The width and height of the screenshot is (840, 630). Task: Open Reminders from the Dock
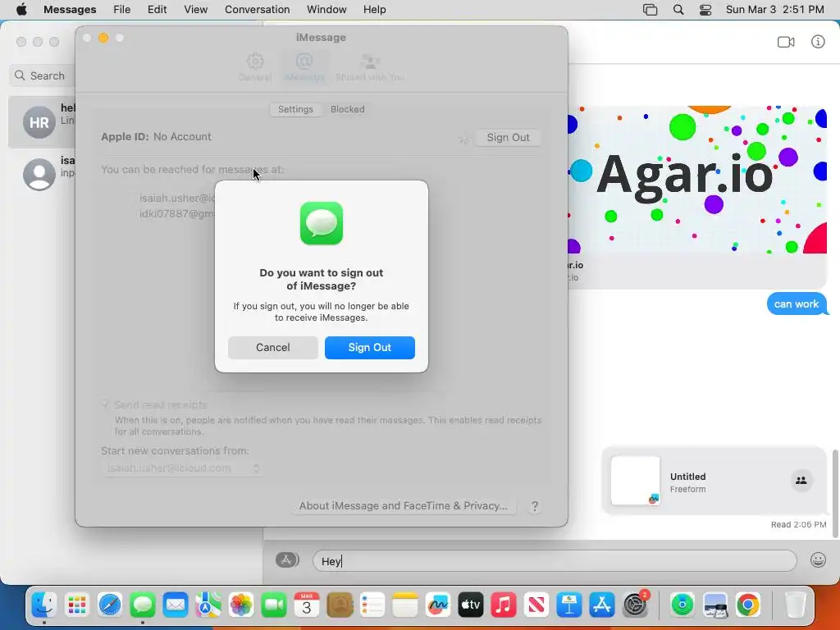pos(372,605)
